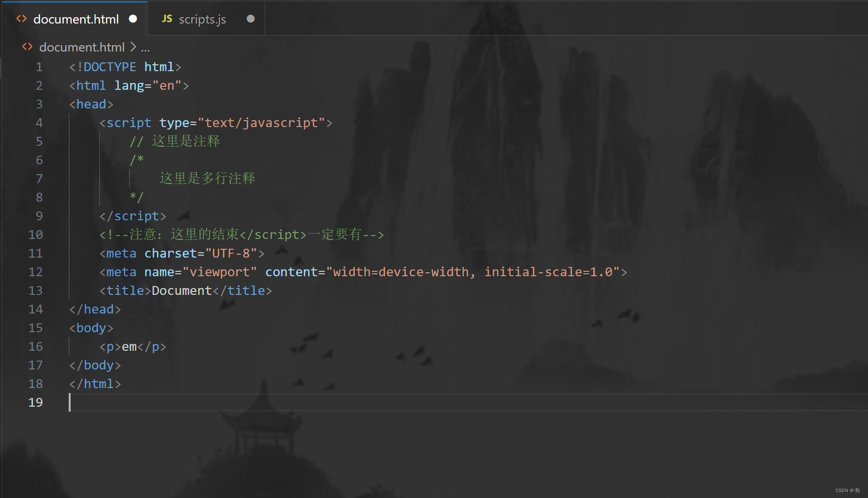Open the scripts.js tab
Screen dimensions: 868x498
tap(206, 19)
